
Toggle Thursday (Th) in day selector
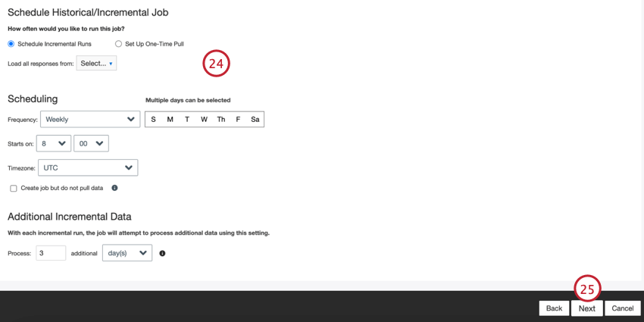click(x=221, y=120)
